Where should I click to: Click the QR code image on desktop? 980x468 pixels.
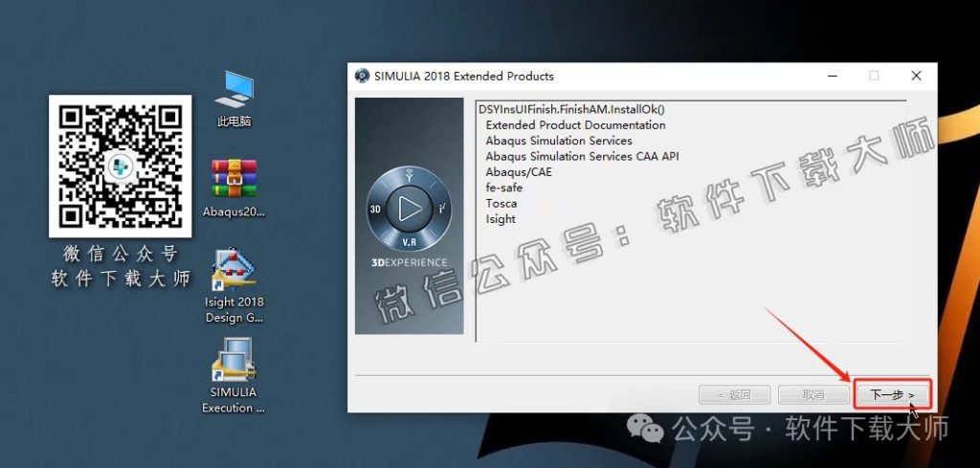tap(120, 167)
